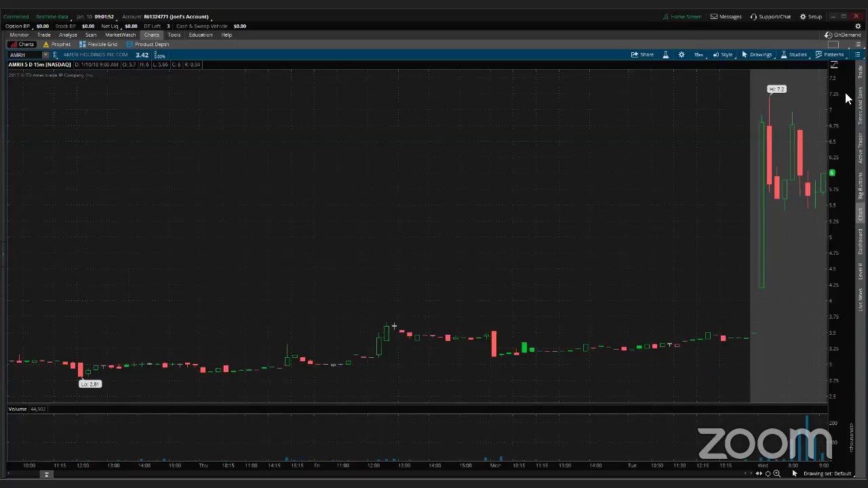Open the Patterns dropdown
This screenshot has width=868, height=488.
[x=830, y=54]
